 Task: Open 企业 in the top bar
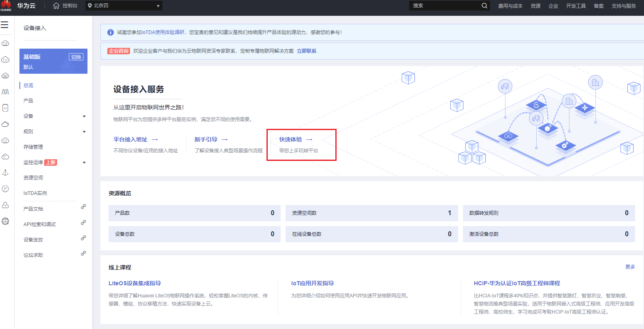(553, 6)
